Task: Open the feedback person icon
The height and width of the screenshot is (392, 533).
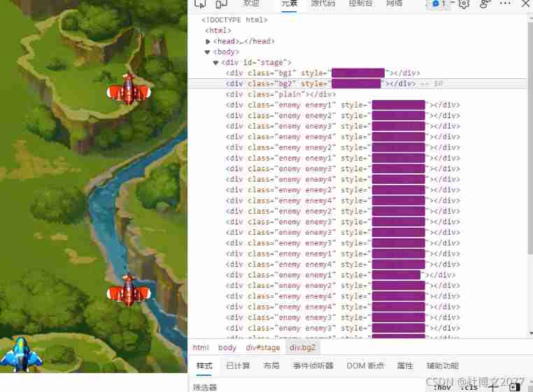Action: (485, 3)
